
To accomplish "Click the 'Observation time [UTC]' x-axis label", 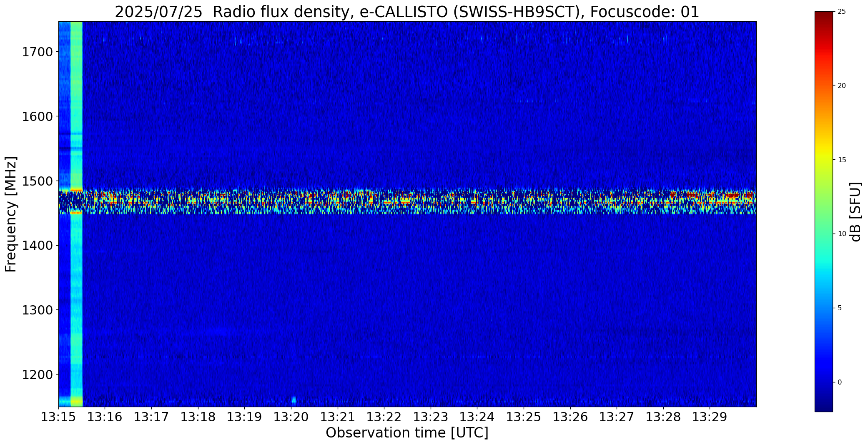I will click(407, 433).
